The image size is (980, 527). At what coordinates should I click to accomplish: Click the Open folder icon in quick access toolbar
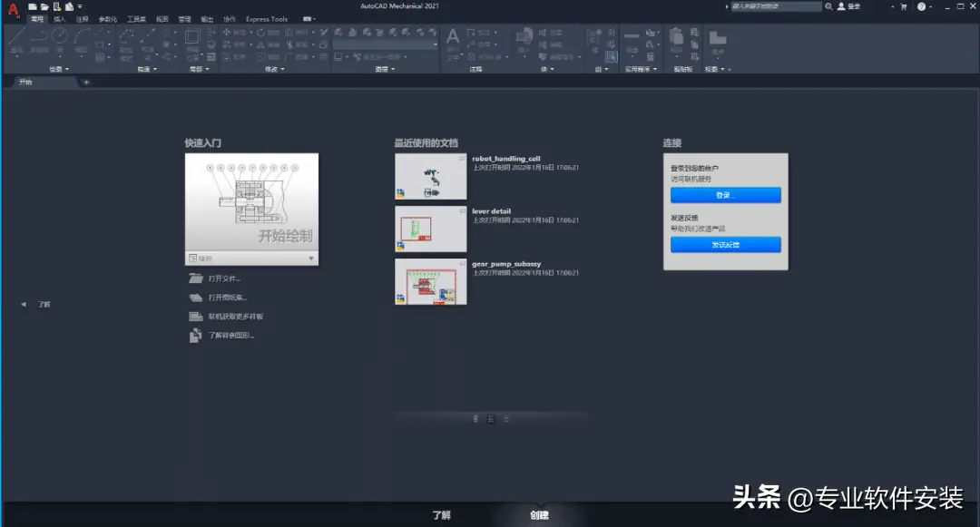[44, 6]
